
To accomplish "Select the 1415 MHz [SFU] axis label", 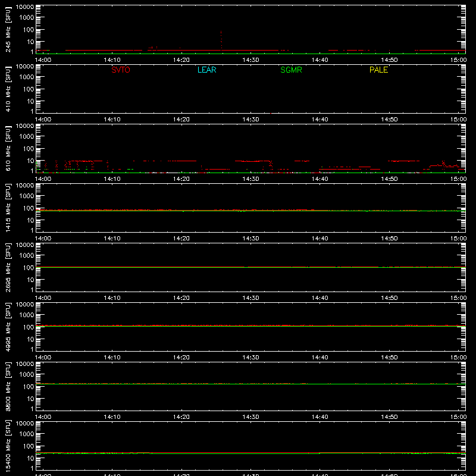I will [8, 208].
